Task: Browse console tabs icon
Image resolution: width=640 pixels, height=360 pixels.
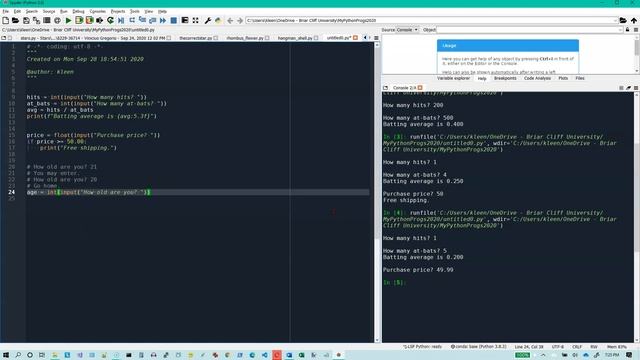Action: 385,88
